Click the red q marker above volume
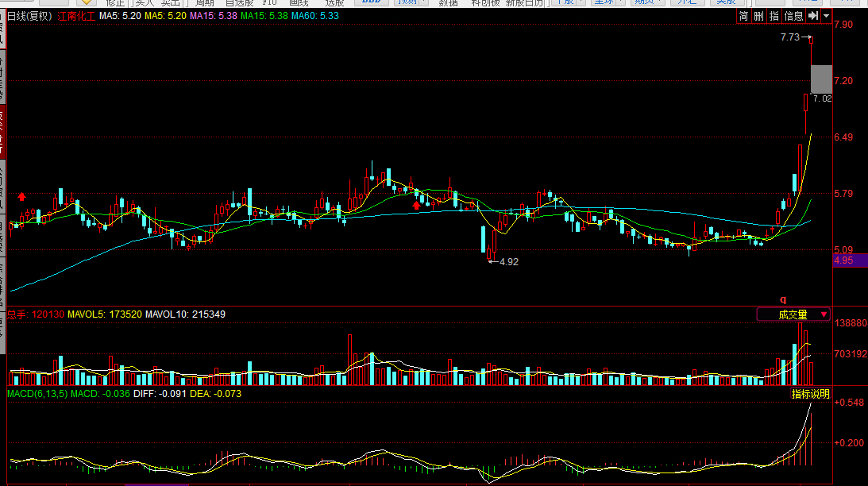 (783, 299)
